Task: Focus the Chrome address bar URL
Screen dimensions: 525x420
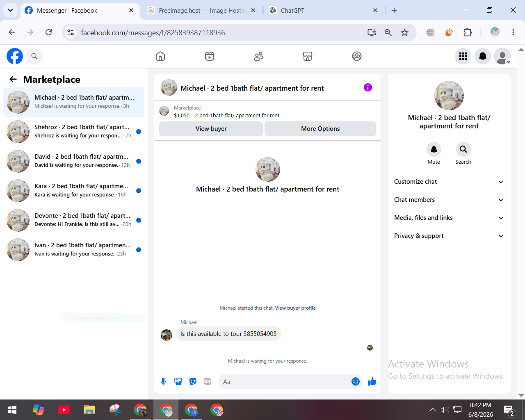Action: pyautogui.click(x=153, y=32)
